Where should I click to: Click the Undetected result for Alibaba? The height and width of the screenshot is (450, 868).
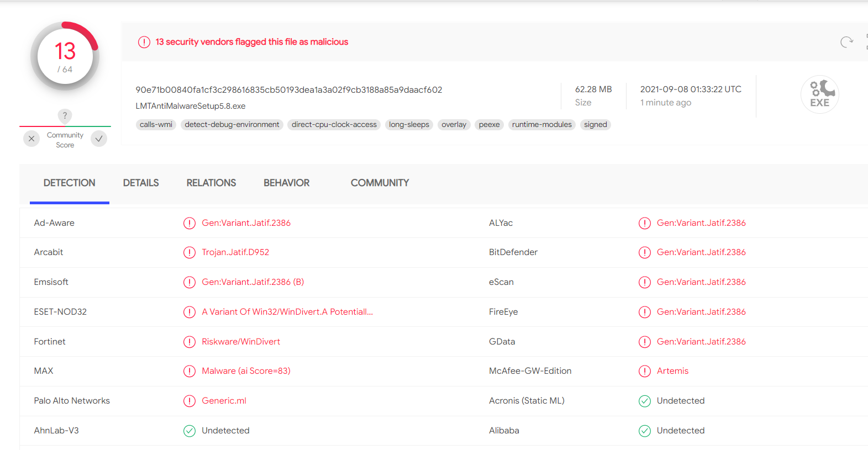point(681,431)
